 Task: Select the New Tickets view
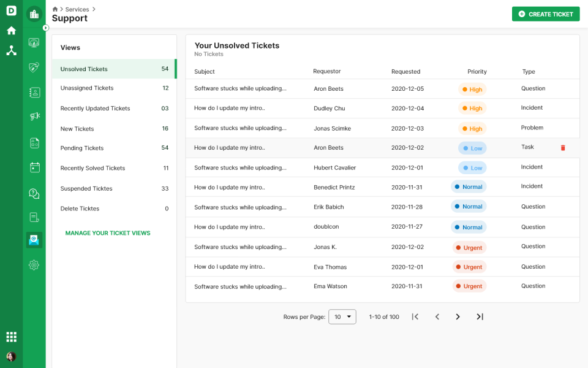[x=114, y=128]
